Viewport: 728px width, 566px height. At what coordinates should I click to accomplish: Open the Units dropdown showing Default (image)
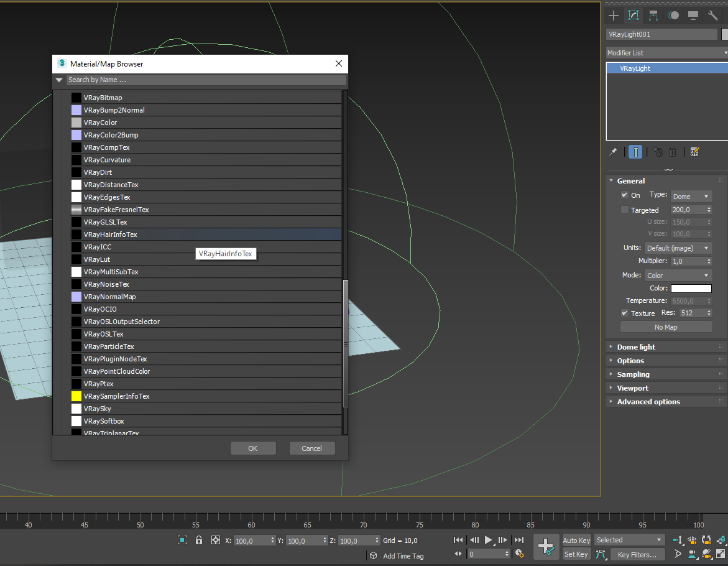(x=678, y=248)
